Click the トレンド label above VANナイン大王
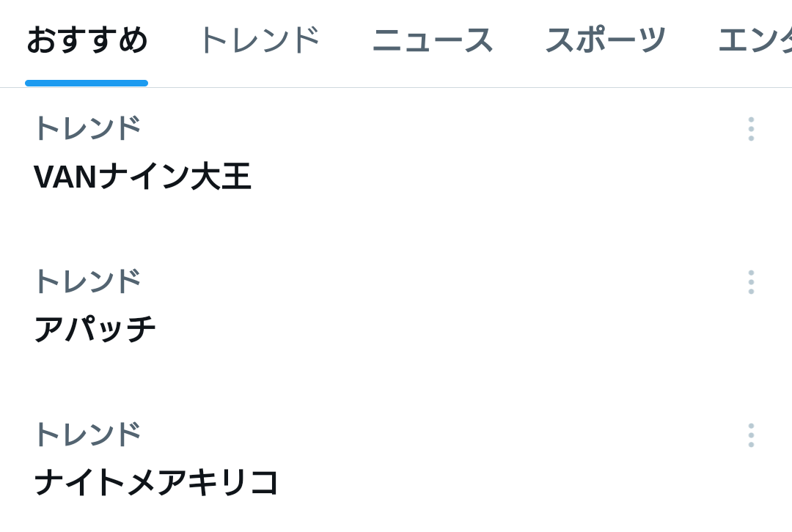The height and width of the screenshot is (532, 792). (x=87, y=128)
